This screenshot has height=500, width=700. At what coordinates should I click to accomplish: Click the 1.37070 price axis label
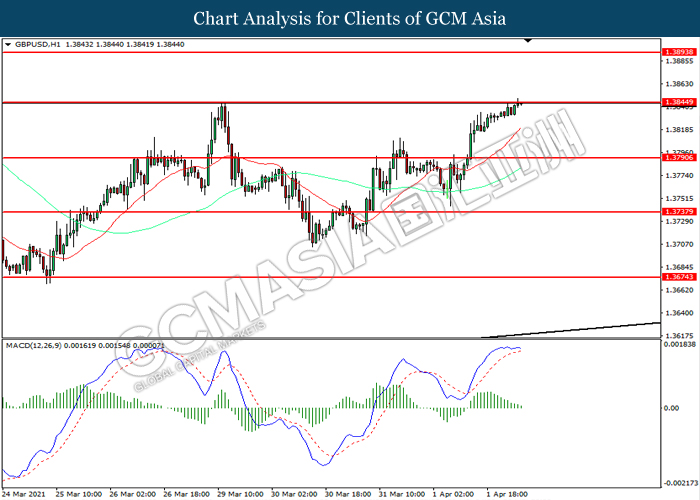(679, 245)
